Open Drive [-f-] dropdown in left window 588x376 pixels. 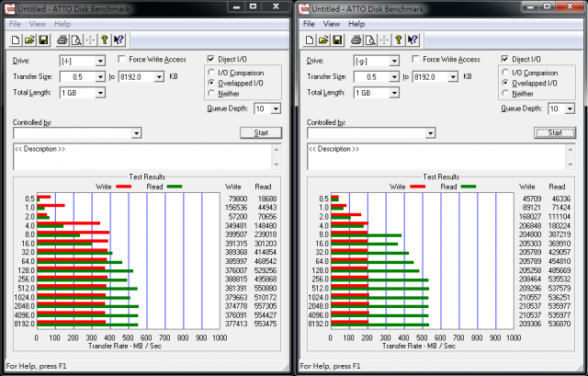point(100,61)
